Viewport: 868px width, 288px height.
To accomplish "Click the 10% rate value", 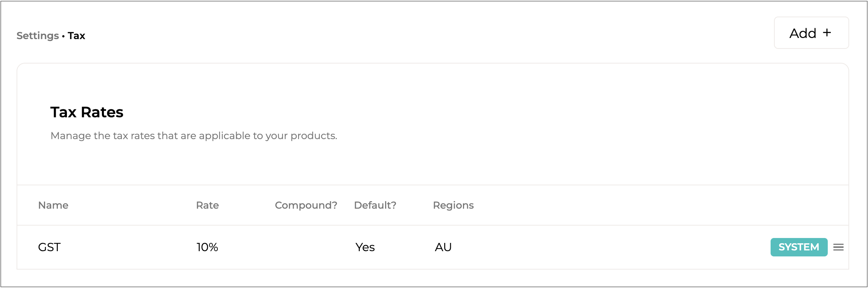I will (x=207, y=247).
